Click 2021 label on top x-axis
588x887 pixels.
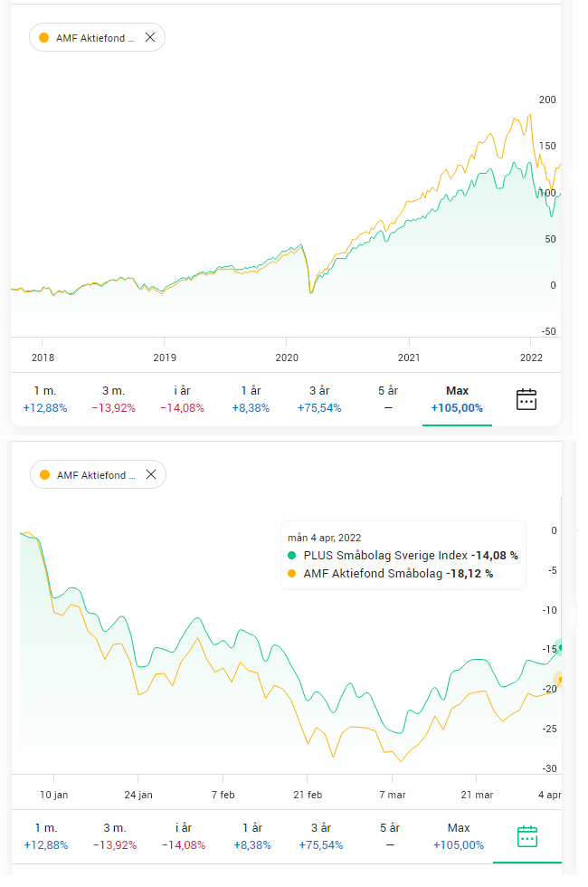coord(409,358)
